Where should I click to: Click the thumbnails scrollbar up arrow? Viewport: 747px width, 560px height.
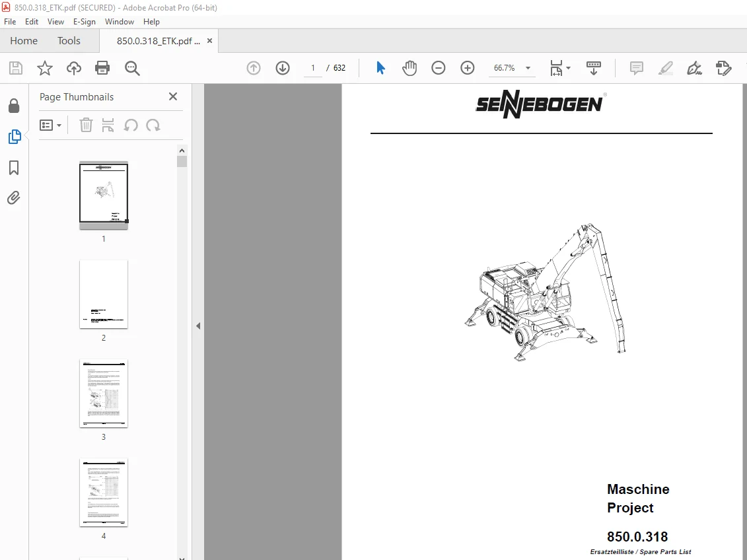(182, 151)
